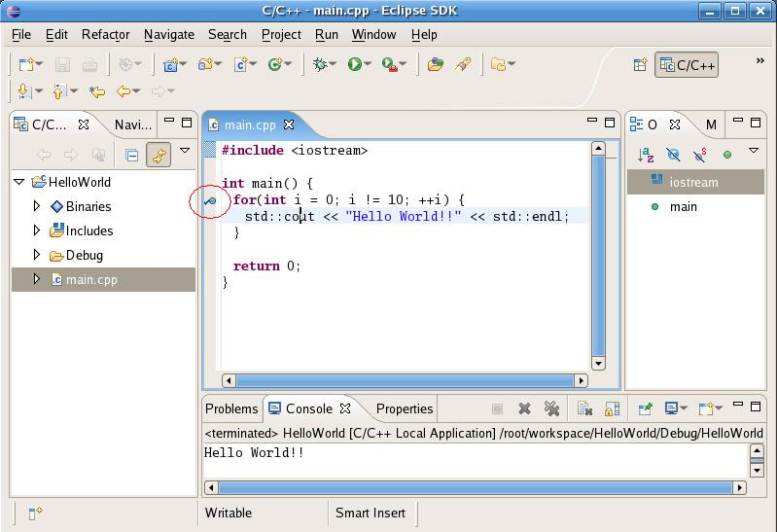Click the breakpoint marker beside the for loop
The width and height of the screenshot is (777, 532).
(210, 201)
